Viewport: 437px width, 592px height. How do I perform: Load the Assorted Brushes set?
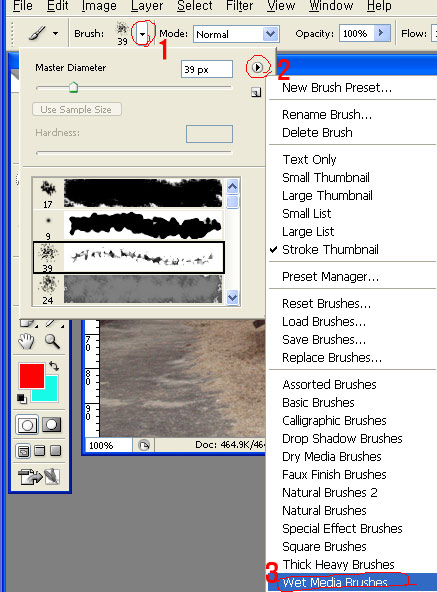[329, 385]
